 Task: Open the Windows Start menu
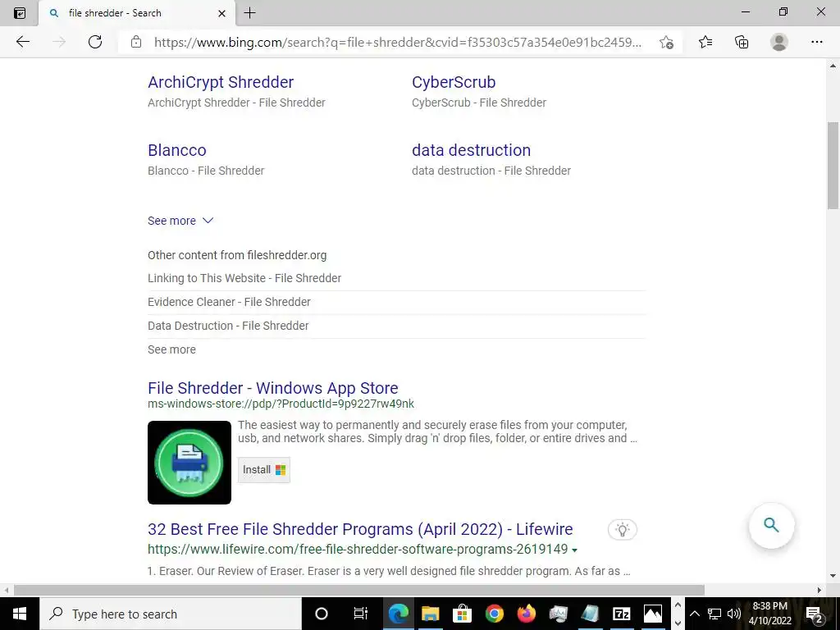coord(20,614)
